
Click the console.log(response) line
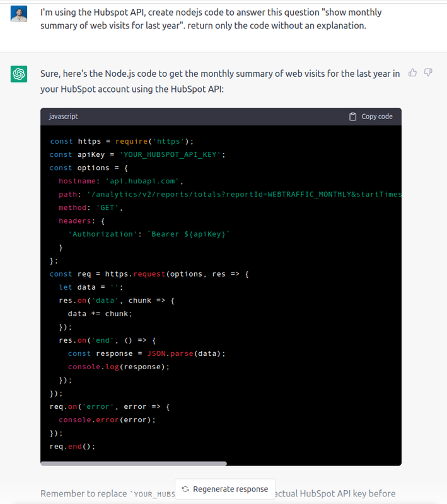point(119,367)
